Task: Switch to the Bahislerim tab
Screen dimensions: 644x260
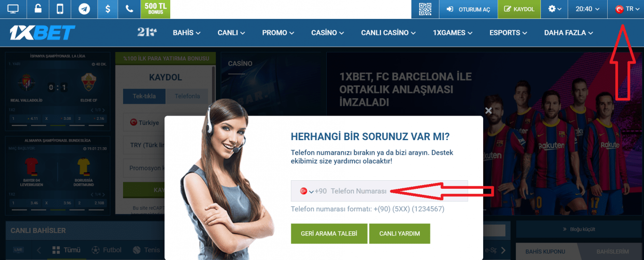Action: (x=612, y=252)
